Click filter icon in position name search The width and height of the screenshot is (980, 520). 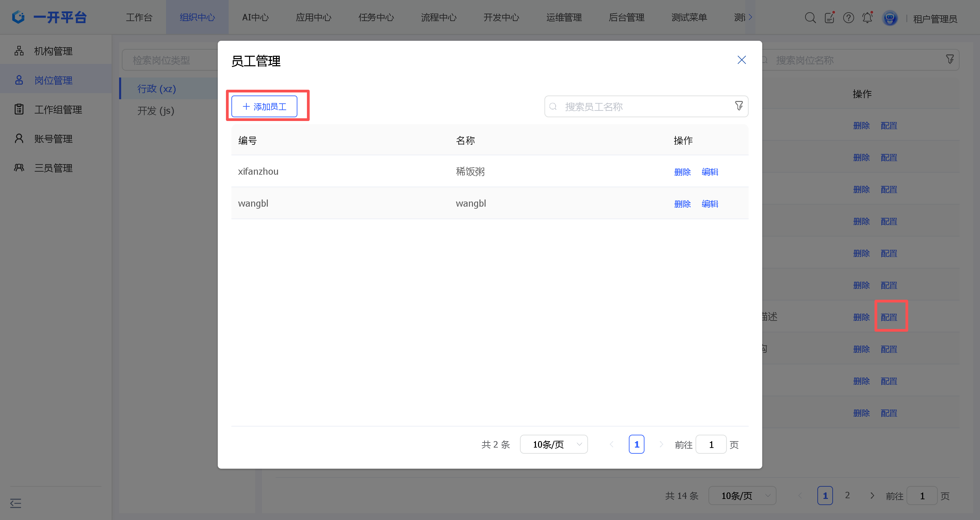(x=950, y=59)
